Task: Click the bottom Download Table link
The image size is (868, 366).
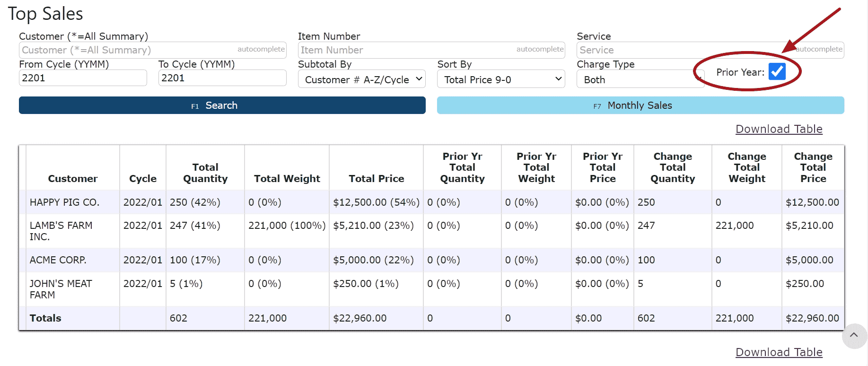Action: [779, 352]
